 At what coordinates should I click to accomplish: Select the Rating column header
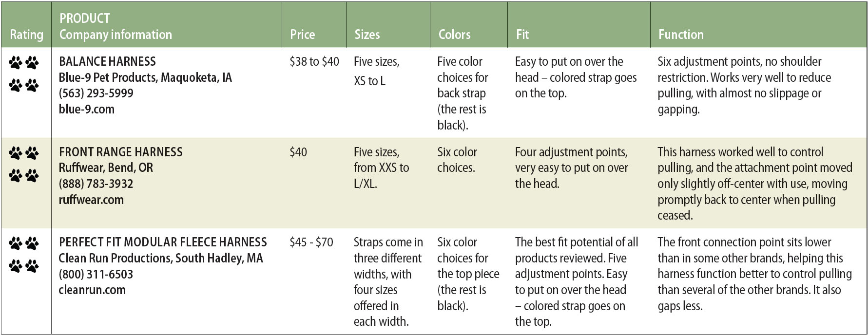click(26, 35)
